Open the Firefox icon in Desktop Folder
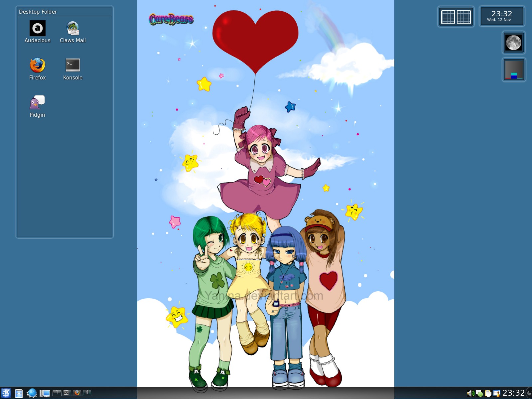Screen dimensions: 532x399 pyautogui.click(x=37, y=65)
